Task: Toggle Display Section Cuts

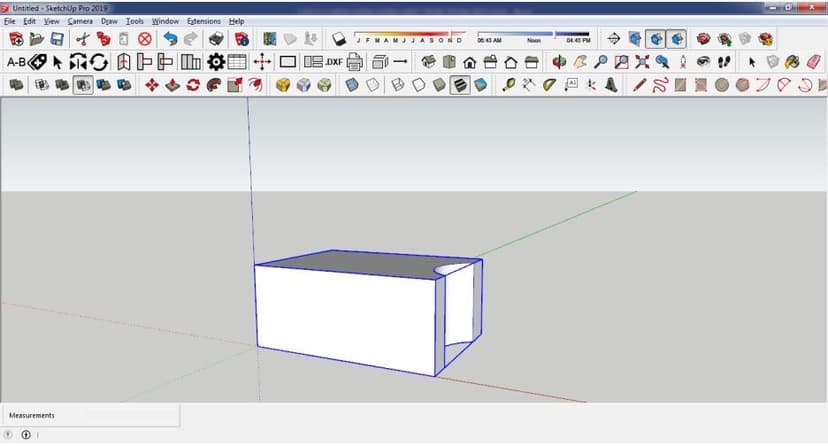Action: (x=655, y=39)
